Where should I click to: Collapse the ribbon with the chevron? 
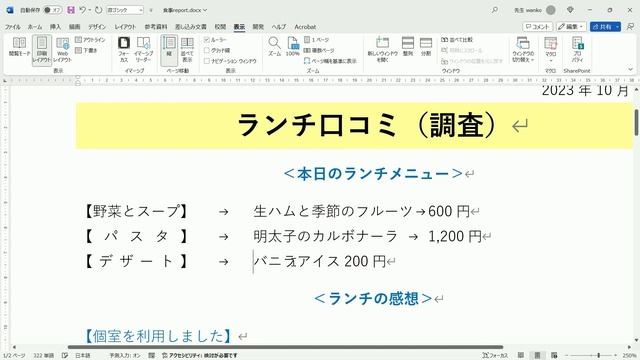(631, 69)
